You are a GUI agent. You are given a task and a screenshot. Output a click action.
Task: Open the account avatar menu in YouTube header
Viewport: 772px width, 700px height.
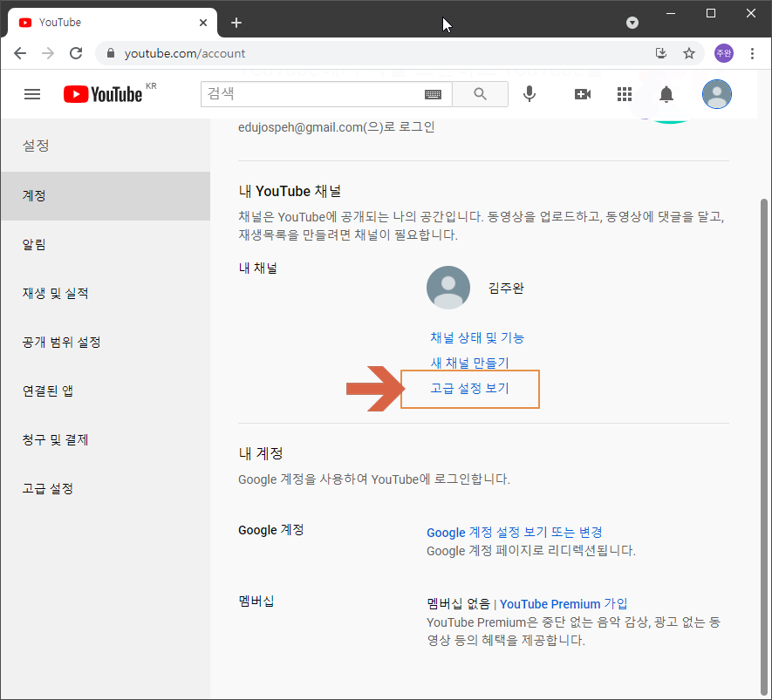point(716,94)
